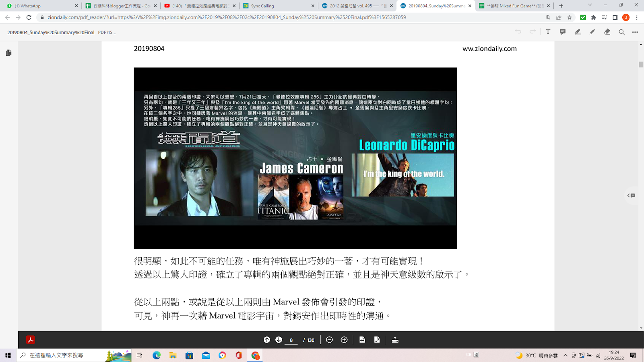Viewport: 644px width, 362px height.
Task: Hide the bottom toolbar with dock icon
Action: [x=395, y=340]
